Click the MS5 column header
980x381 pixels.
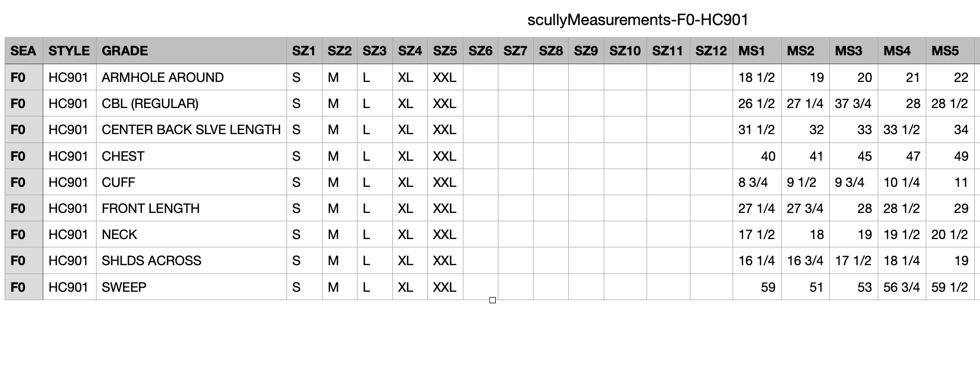coord(950,51)
